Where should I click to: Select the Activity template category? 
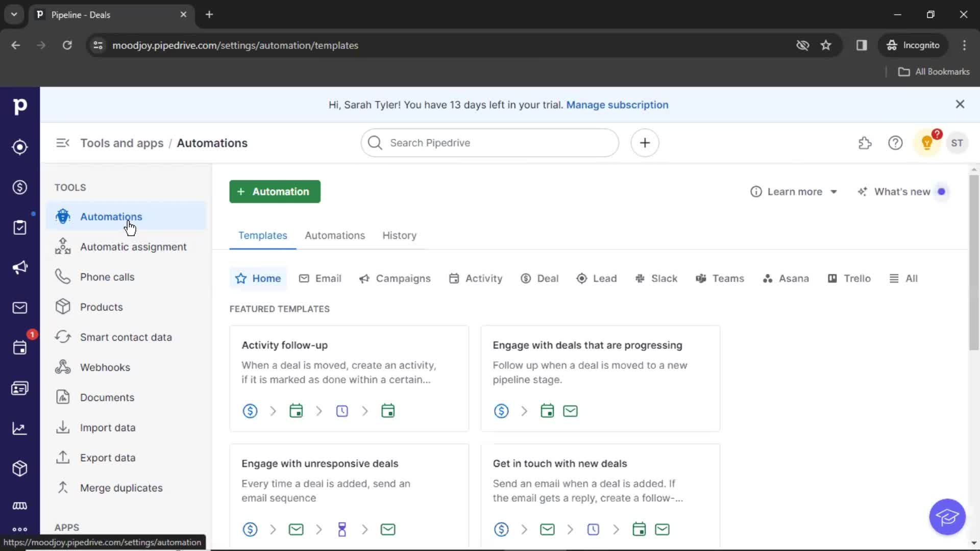[476, 279]
